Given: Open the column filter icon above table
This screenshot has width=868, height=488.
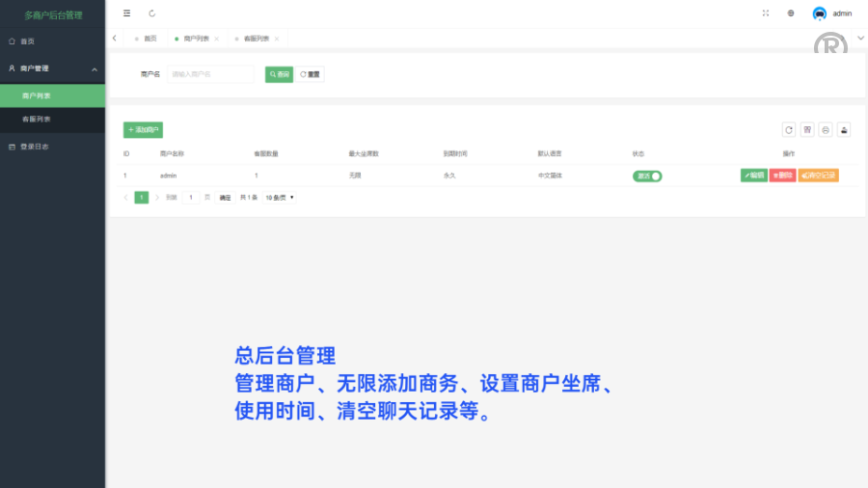Looking at the screenshot, I should pos(807,129).
